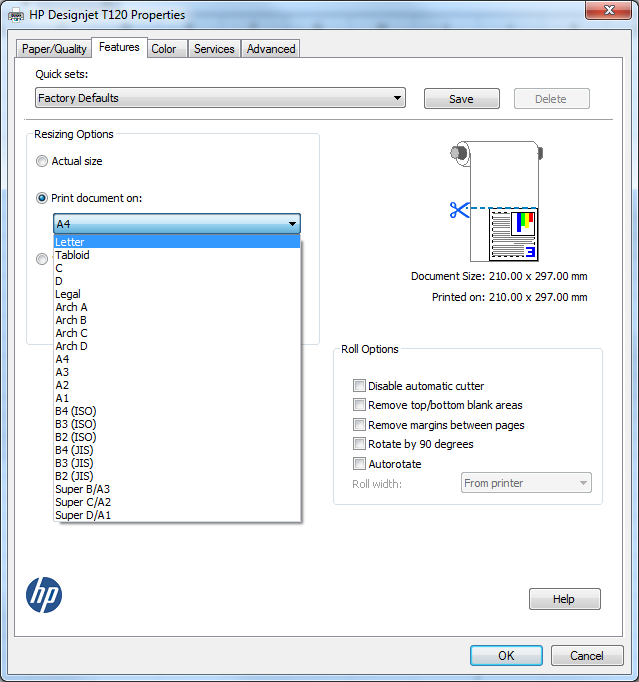Select the Features tab

tap(119, 47)
